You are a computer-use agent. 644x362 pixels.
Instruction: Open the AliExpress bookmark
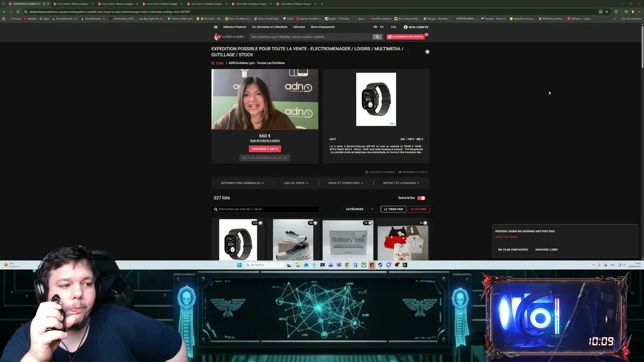tap(580, 19)
